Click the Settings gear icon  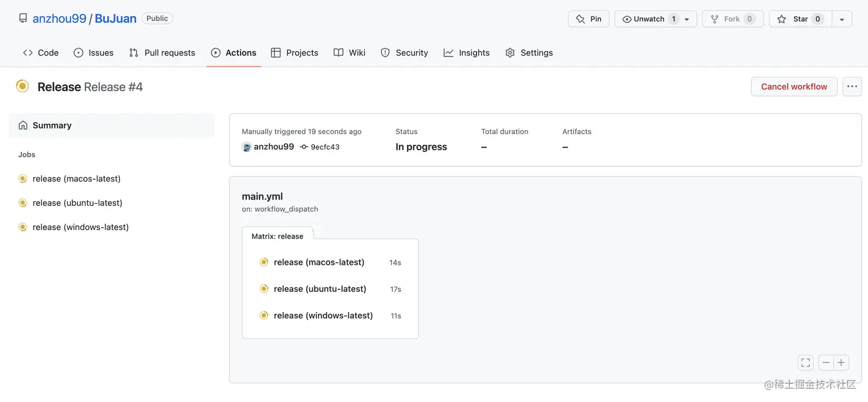point(510,53)
